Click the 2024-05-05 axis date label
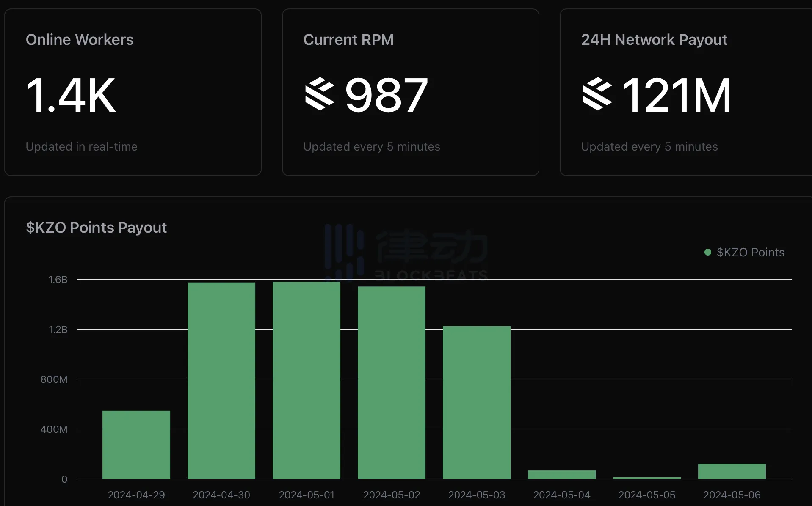 [647, 495]
